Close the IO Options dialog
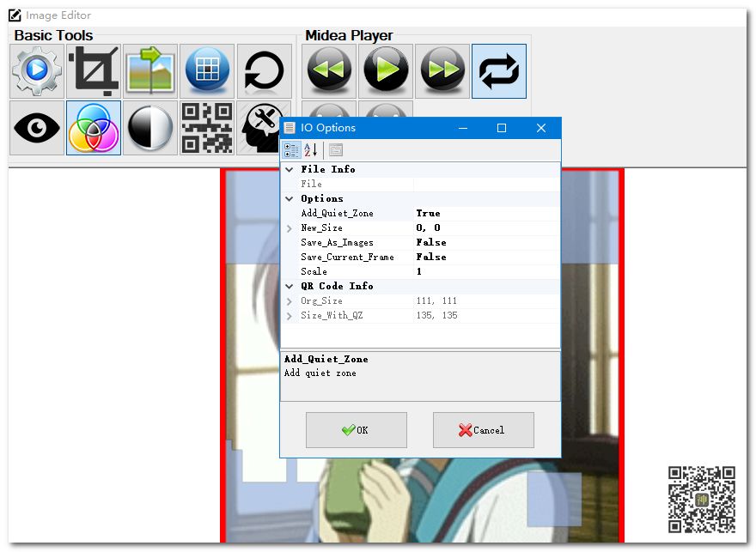The image size is (756, 552). tap(541, 128)
